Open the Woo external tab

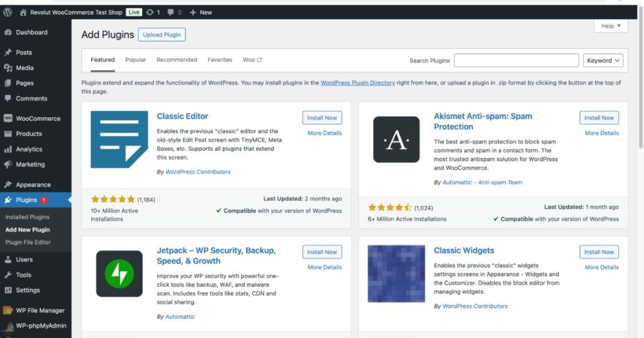pyautogui.click(x=252, y=60)
